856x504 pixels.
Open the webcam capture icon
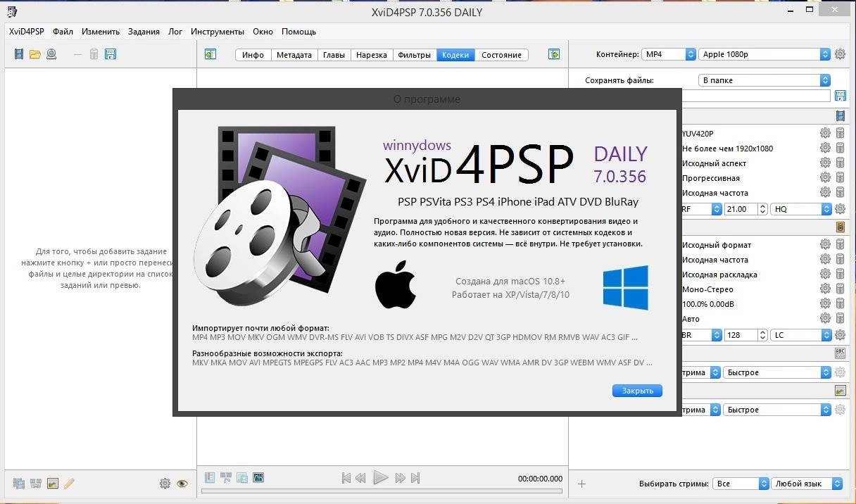pyautogui.click(x=51, y=54)
